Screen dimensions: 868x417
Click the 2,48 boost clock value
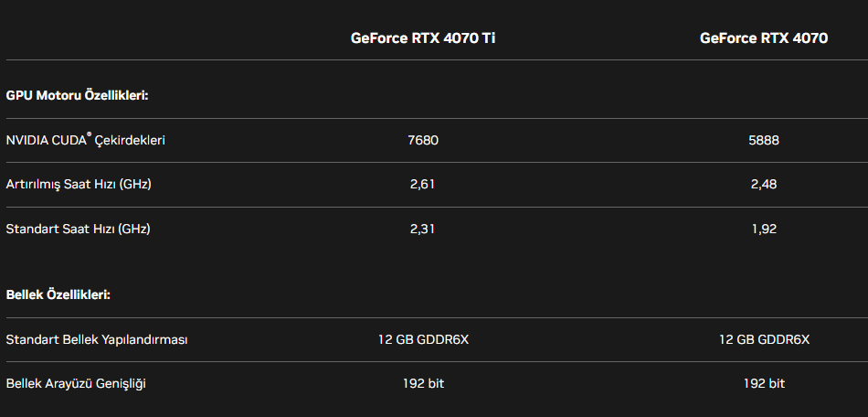764,185
